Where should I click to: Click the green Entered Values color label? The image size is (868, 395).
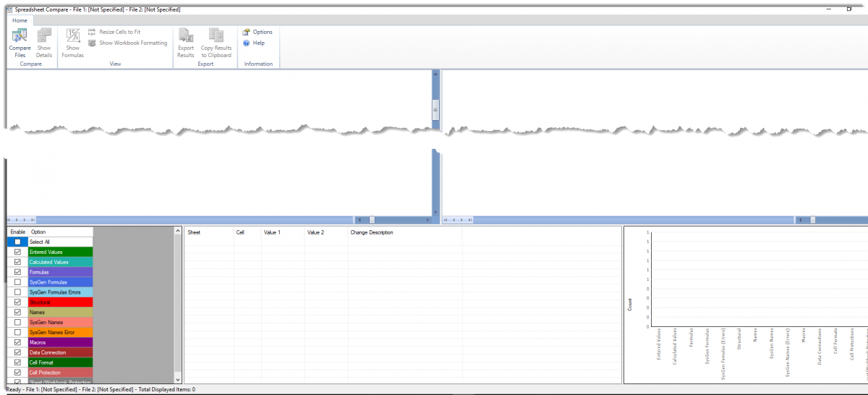click(61, 252)
